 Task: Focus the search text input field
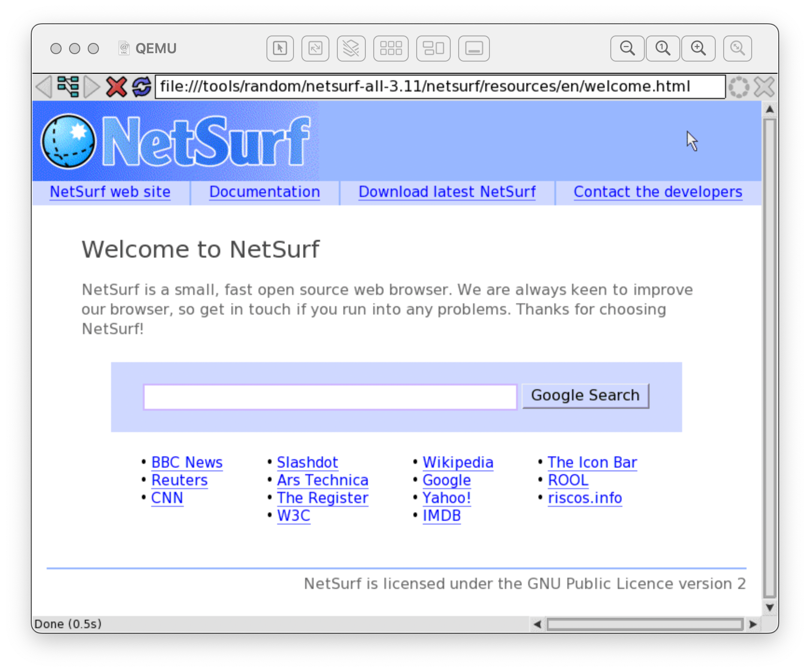[330, 397]
